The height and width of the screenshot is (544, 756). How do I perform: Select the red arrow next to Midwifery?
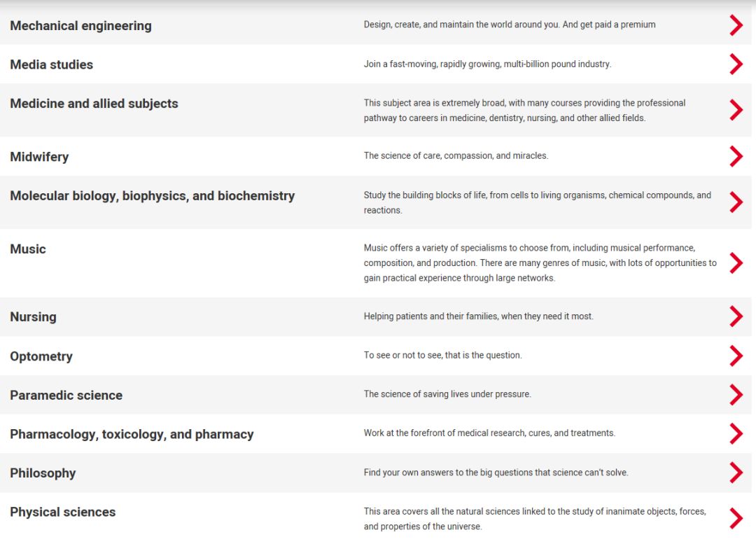click(x=736, y=156)
